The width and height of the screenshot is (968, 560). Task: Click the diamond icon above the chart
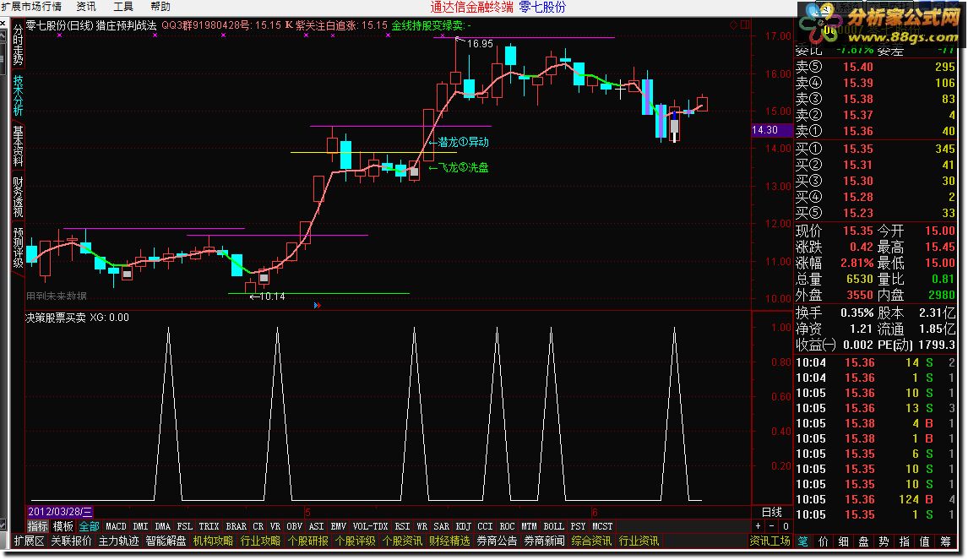pyautogui.click(x=733, y=24)
